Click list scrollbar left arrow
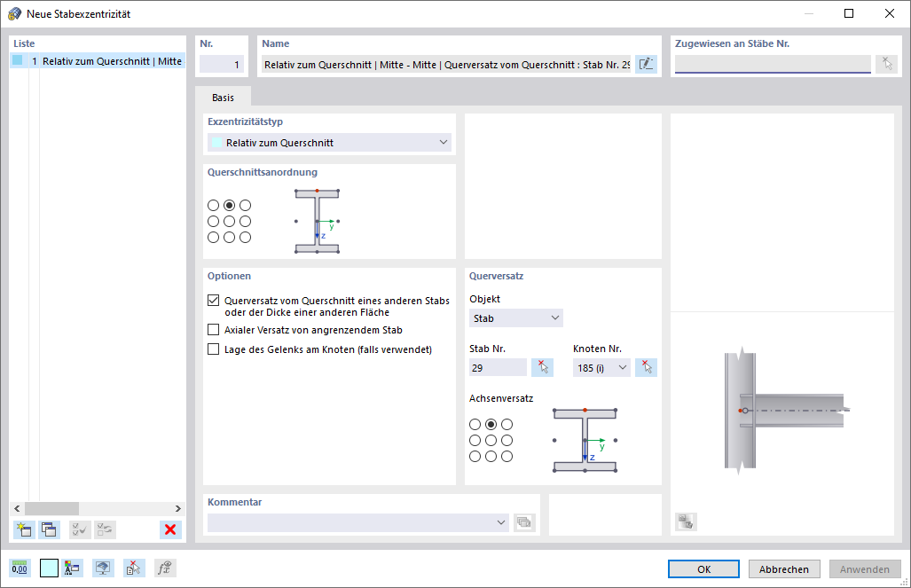 coord(18,508)
